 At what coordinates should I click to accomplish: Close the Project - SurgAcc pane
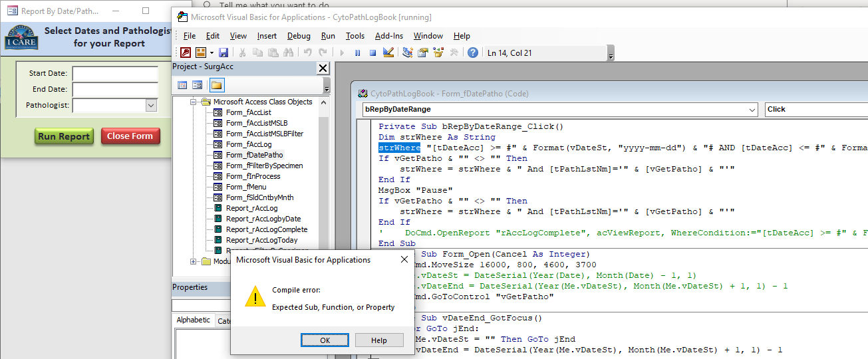coord(323,68)
